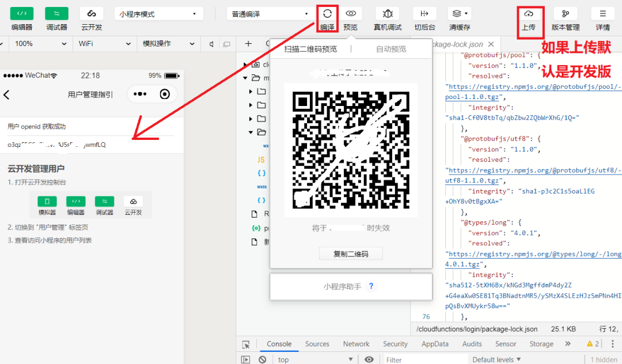
Task: Switch to the Audits tab
Action: 472,344
